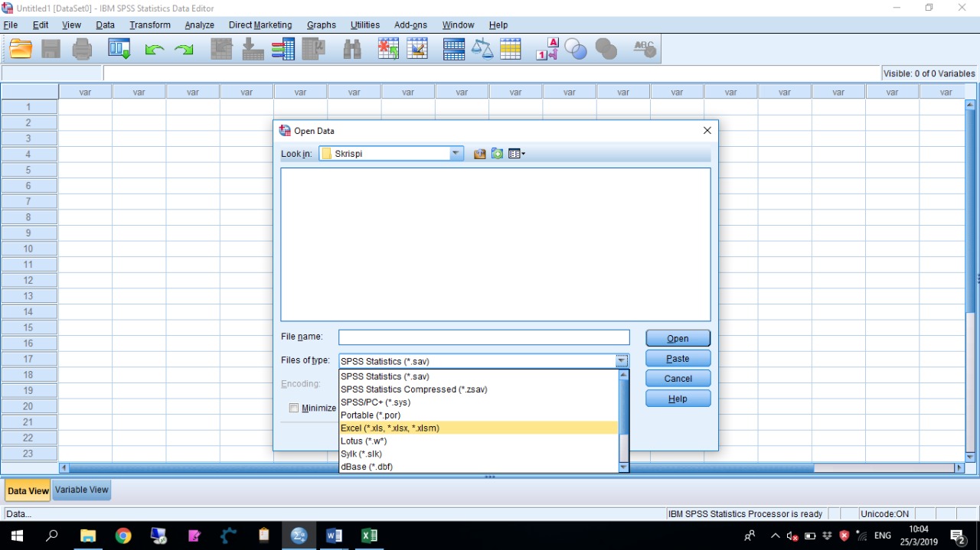980x550 pixels.
Task: Click the Redo toolbar icon
Action: [184, 48]
